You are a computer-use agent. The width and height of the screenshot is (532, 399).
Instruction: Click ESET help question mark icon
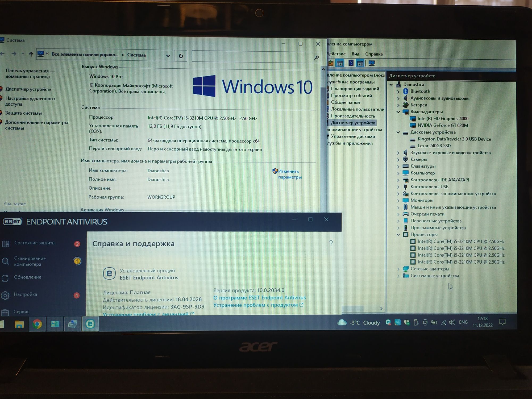(331, 243)
